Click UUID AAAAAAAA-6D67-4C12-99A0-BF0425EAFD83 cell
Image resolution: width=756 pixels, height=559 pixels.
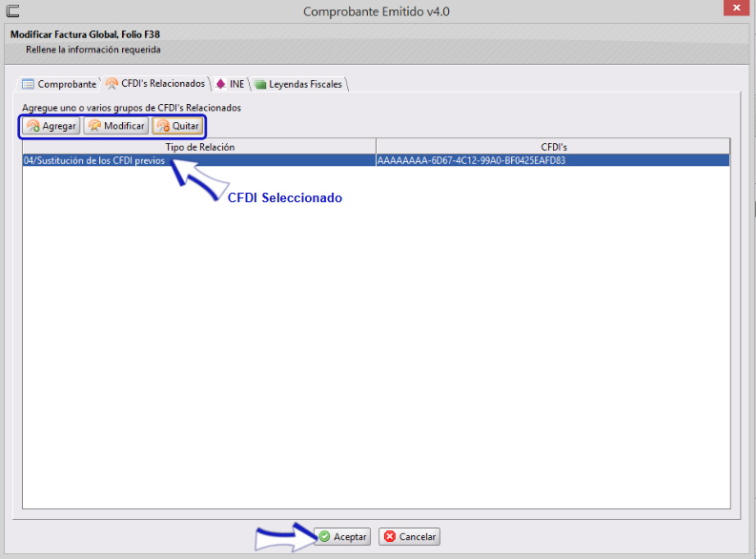pyautogui.click(x=553, y=160)
